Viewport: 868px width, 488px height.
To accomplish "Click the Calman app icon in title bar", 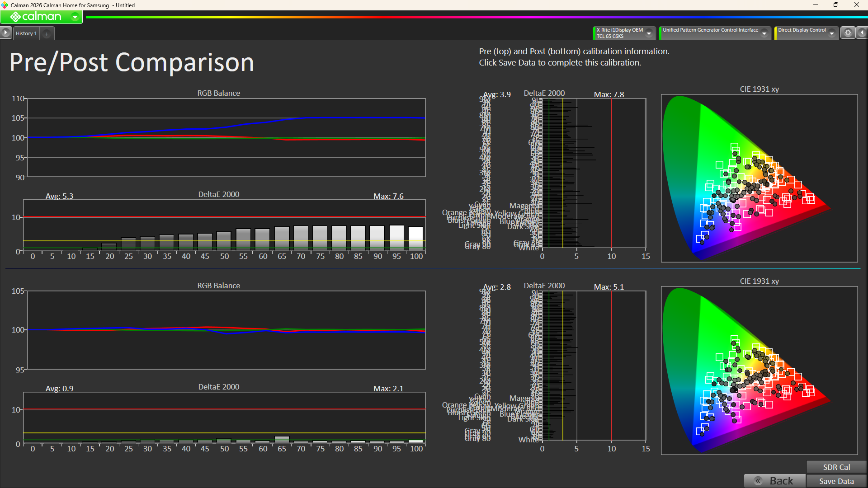I will (5, 5).
